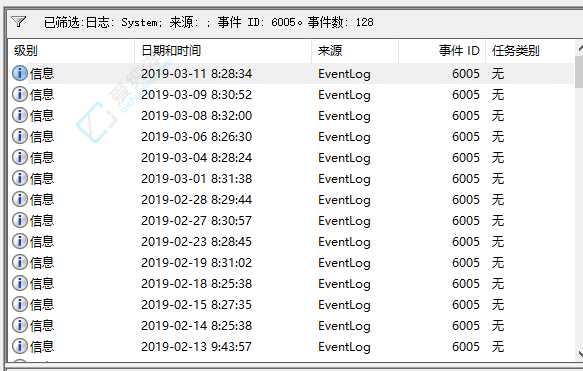
Task: Click 无 task category in 2019-02-13 row
Action: point(498,347)
